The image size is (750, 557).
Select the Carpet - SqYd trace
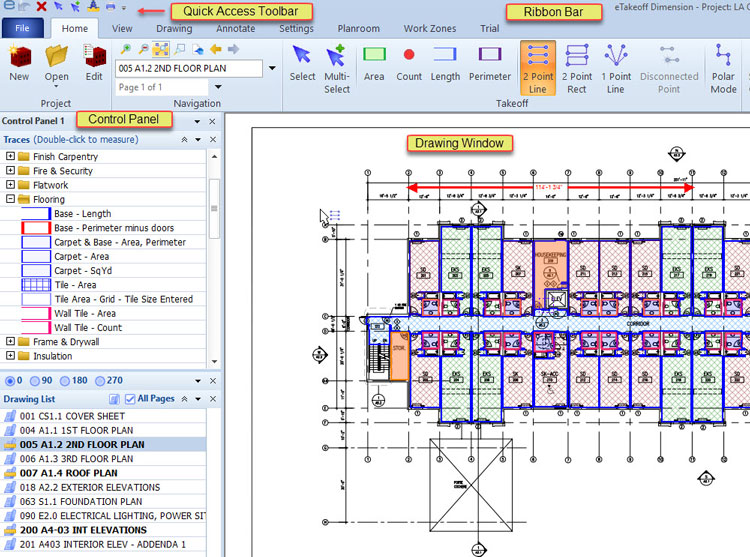pos(83,271)
